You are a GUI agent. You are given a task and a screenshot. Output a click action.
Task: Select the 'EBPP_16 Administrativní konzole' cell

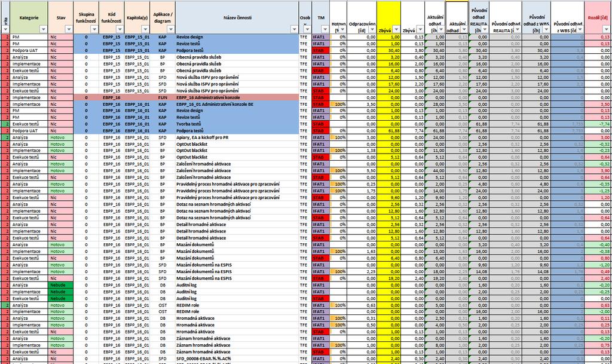click(237, 97)
